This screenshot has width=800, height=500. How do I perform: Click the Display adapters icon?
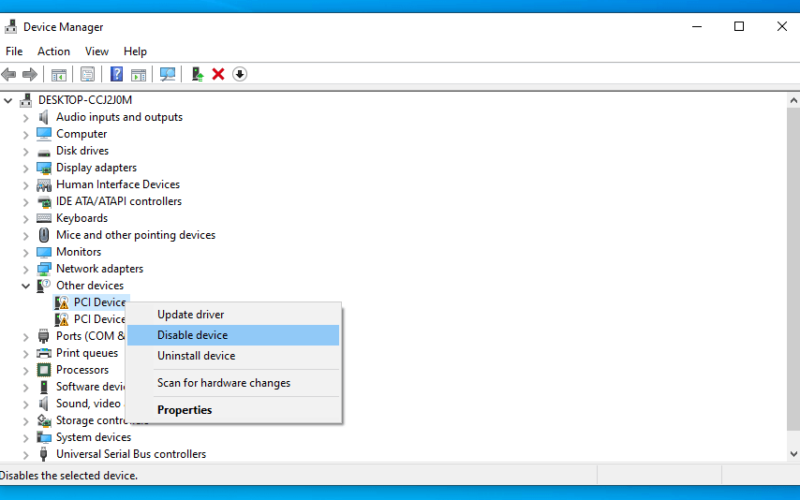[x=44, y=168]
